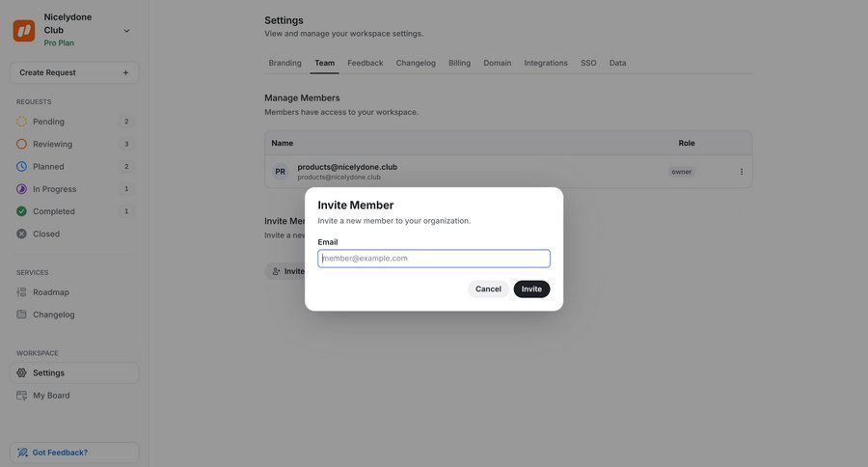
Task: Open My Board icon in Workspace
Action: [x=22, y=396]
